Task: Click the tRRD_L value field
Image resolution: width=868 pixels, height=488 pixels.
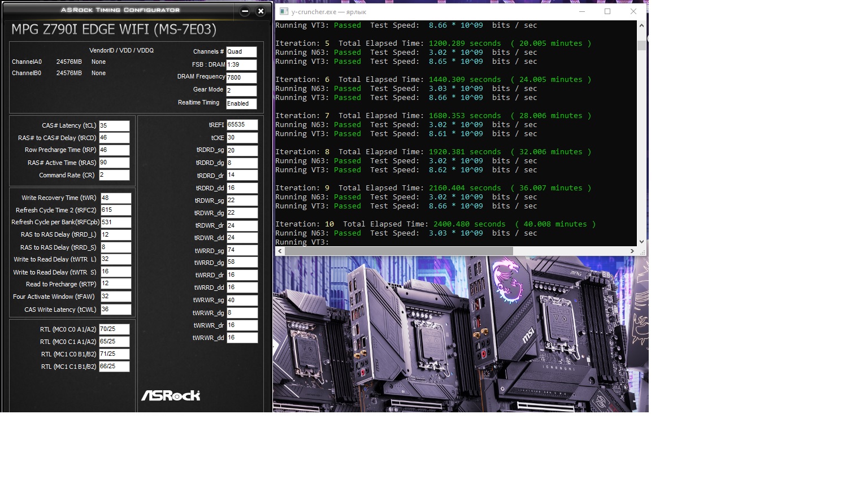Action: tap(116, 235)
